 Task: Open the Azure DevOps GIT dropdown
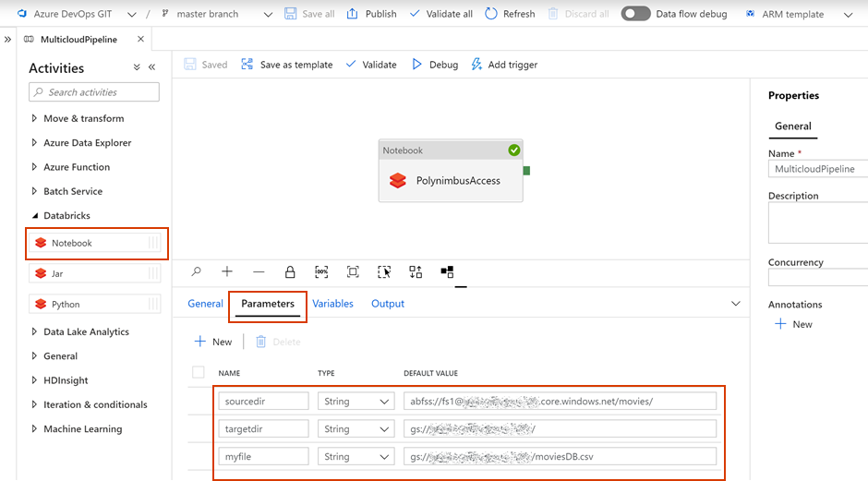[x=131, y=15]
